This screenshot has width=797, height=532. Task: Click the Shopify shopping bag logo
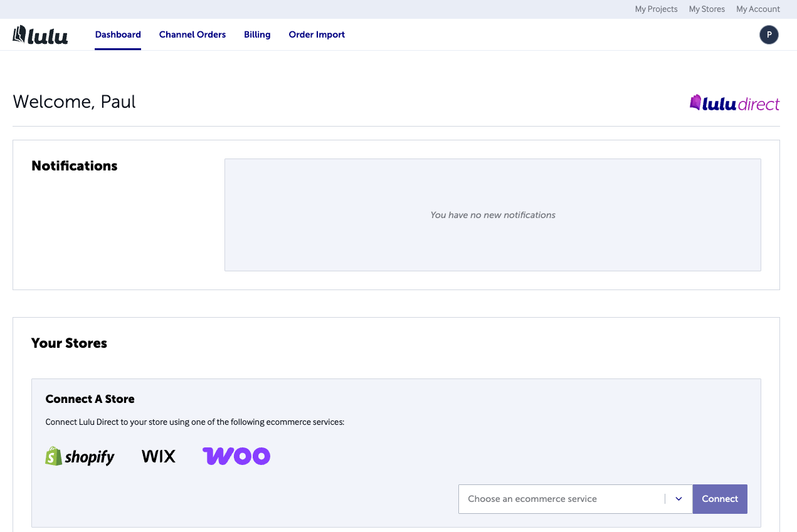(x=53, y=456)
